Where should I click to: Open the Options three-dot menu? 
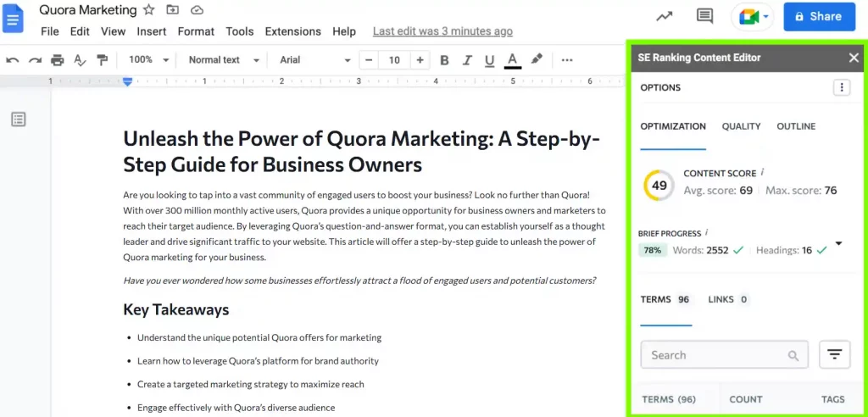(x=842, y=87)
